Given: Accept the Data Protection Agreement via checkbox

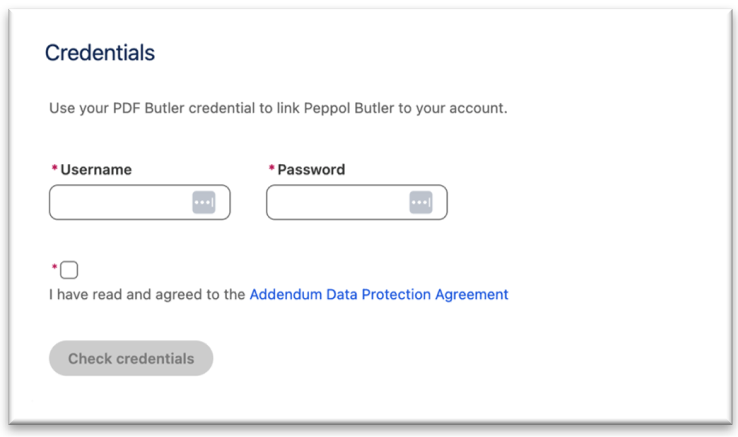Looking at the screenshot, I should tap(69, 270).
